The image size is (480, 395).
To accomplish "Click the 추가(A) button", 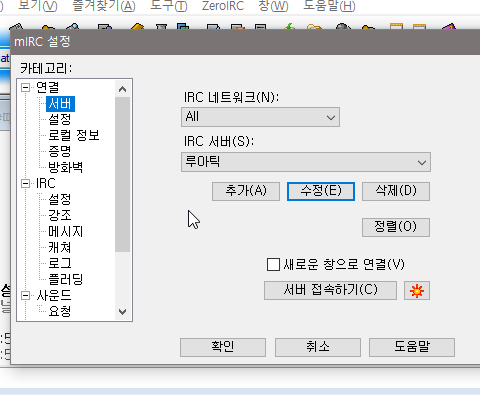I will click(x=246, y=191).
